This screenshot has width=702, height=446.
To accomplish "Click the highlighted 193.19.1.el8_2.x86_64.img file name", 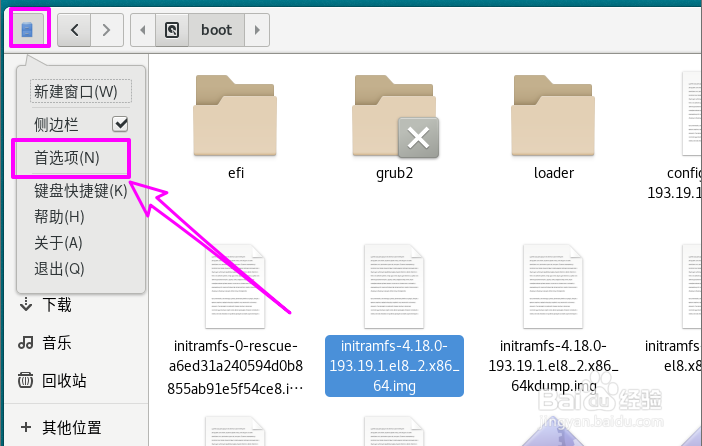I will pos(394,366).
